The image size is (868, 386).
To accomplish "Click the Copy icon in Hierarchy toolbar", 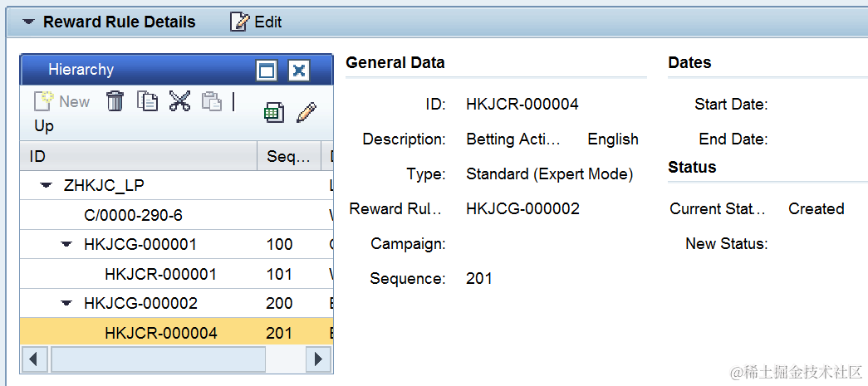I will pos(147,101).
